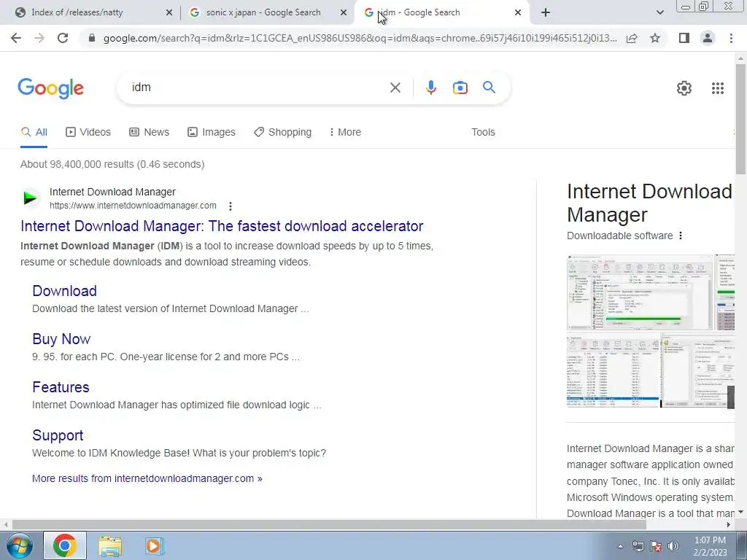This screenshot has height=560, width=747.
Task: Open the network tray icon
Action: coord(638,546)
